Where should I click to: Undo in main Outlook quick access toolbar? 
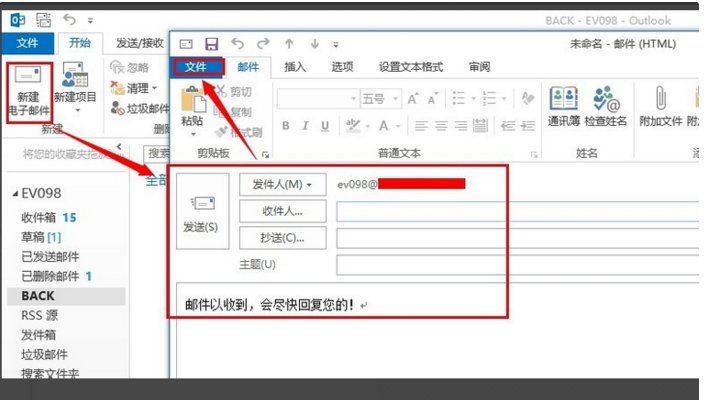click(69, 20)
